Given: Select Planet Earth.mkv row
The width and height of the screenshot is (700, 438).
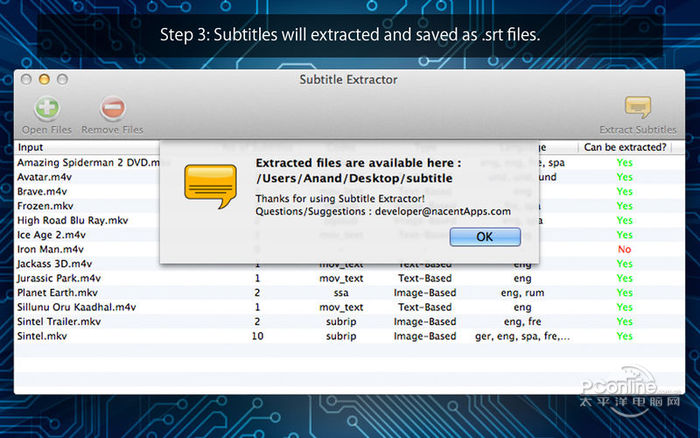Looking at the screenshot, I should click(350, 293).
